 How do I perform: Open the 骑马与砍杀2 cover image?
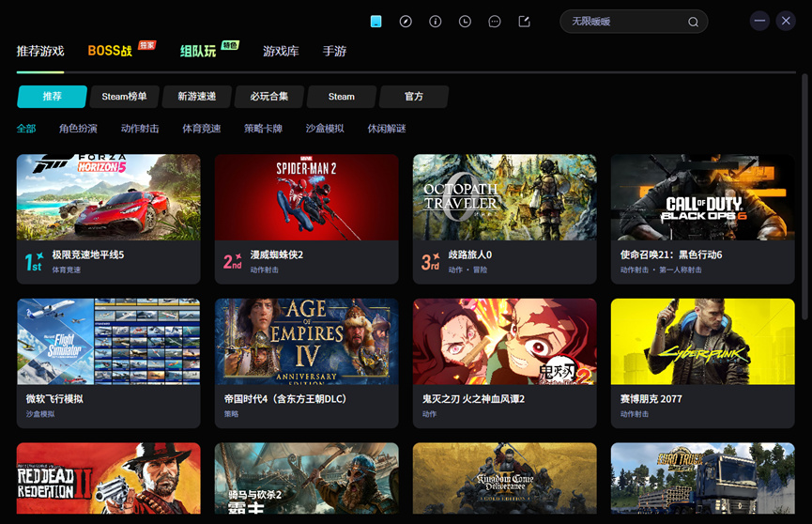click(307, 478)
